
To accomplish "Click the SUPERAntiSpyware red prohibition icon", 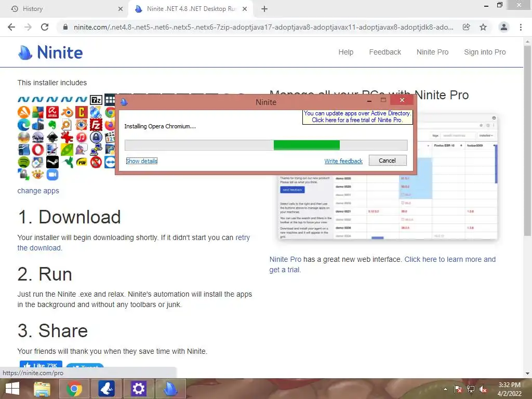I will [x=96, y=162].
